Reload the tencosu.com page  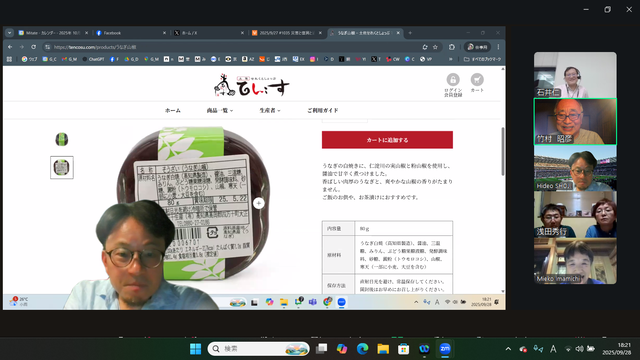click(x=33, y=47)
